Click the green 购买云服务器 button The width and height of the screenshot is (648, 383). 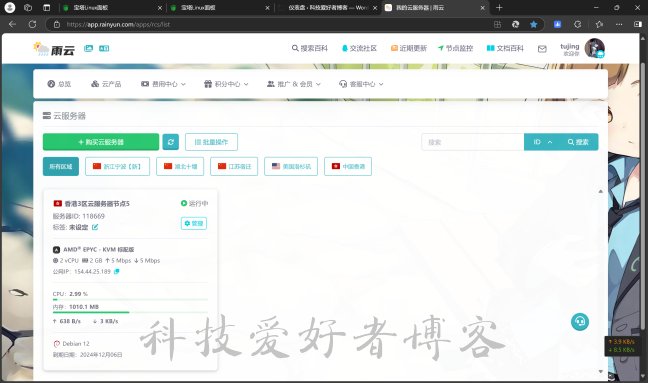pyautogui.click(x=101, y=142)
